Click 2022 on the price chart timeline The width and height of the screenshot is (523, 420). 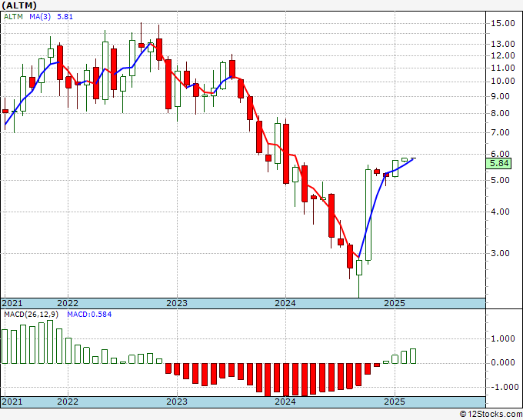click(68, 303)
